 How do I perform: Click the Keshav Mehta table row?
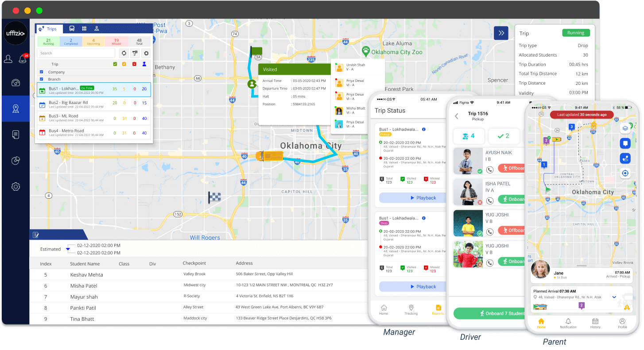point(198,274)
